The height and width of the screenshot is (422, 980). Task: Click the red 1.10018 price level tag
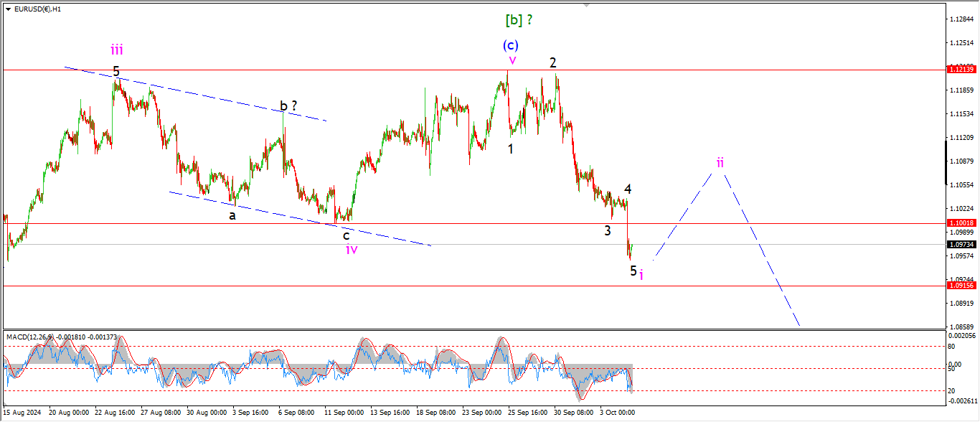pos(961,223)
